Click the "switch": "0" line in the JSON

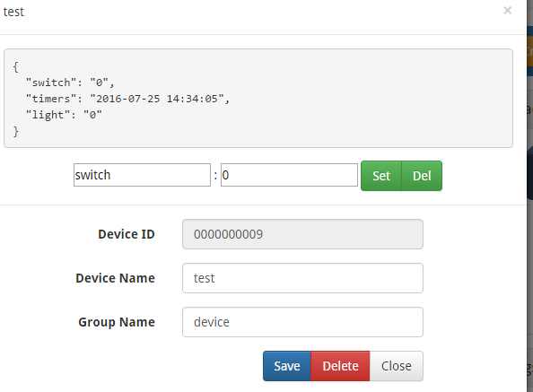click(70, 83)
